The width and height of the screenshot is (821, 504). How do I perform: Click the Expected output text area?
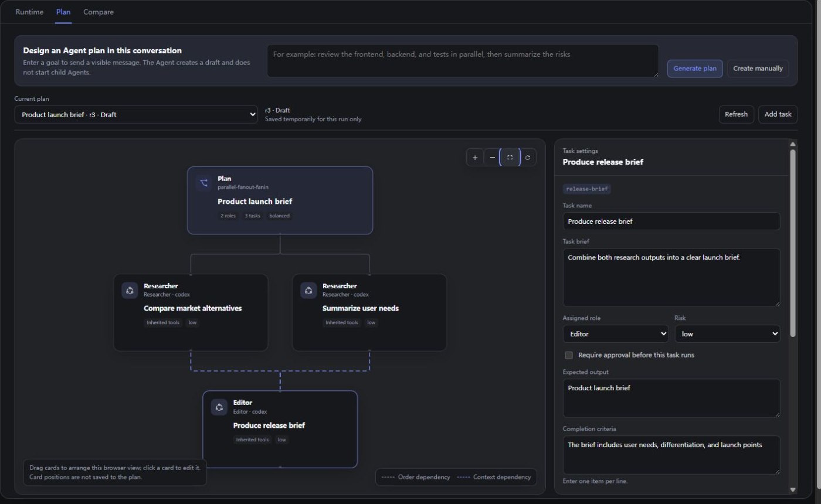pos(671,398)
